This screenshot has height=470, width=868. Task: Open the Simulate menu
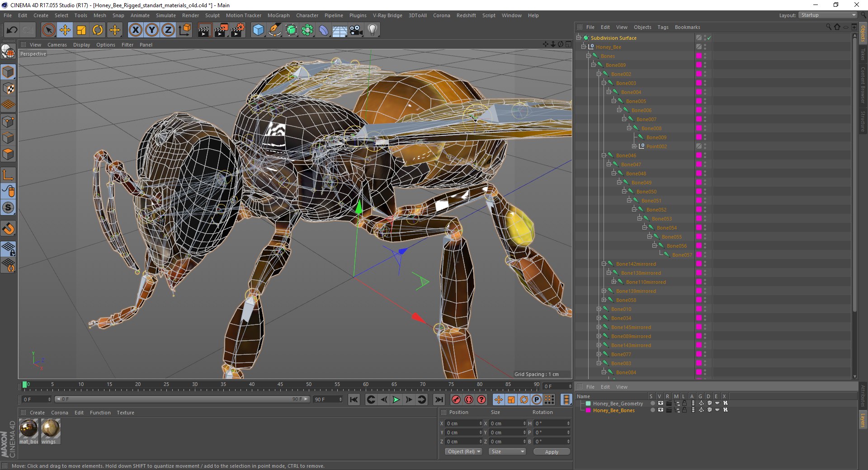point(166,15)
